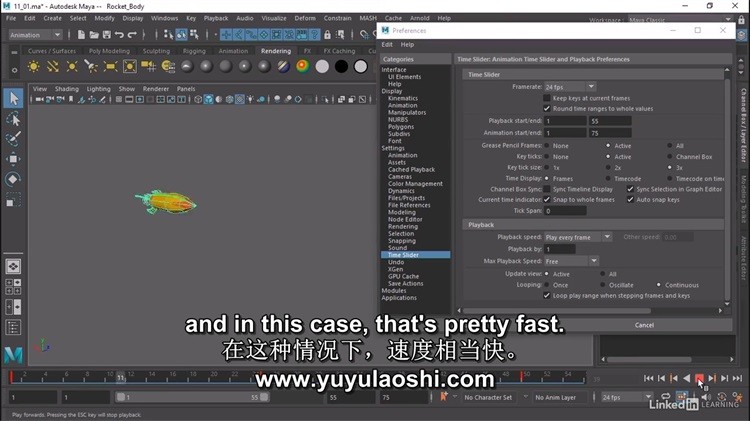This screenshot has width=750, height=421.
Task: Open the Deform menu
Action: pos(305,18)
